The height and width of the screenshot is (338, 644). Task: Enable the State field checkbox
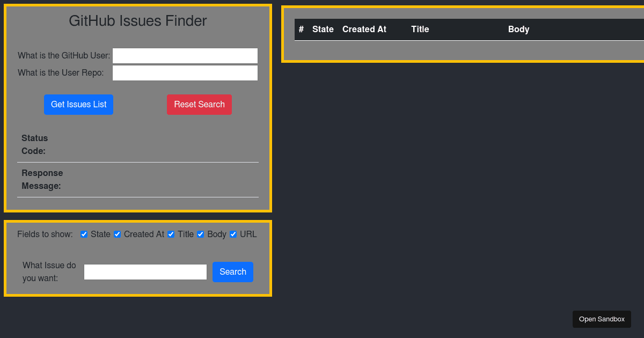click(84, 234)
